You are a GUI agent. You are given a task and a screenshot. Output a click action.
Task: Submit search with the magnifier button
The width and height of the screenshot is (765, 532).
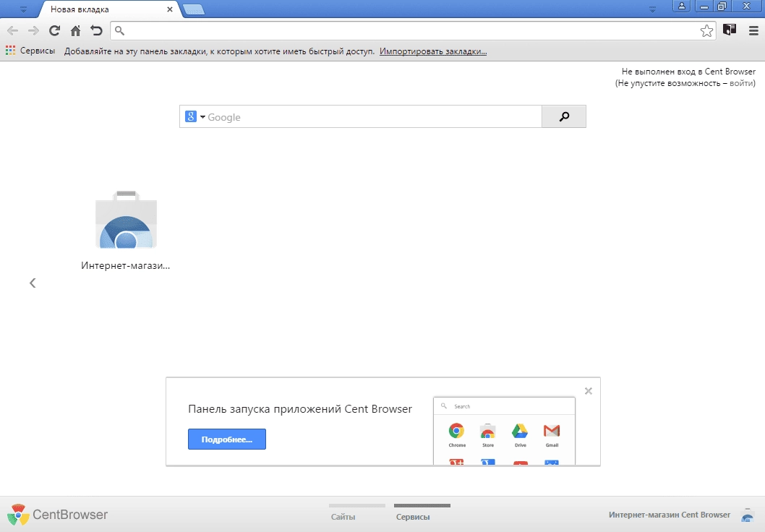pos(564,116)
